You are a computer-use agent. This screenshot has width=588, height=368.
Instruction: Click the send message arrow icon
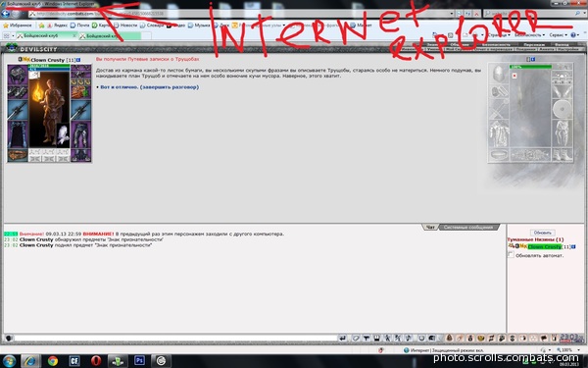(x=342, y=339)
